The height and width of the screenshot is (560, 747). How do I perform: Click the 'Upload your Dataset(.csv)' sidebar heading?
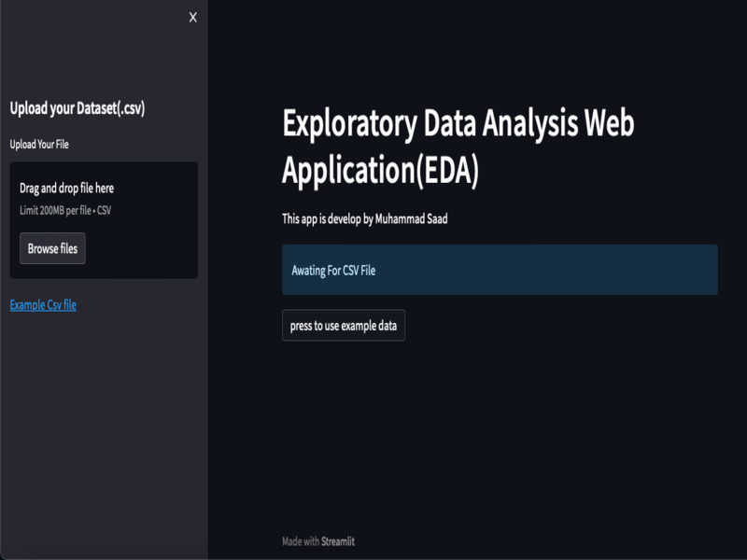(x=77, y=108)
